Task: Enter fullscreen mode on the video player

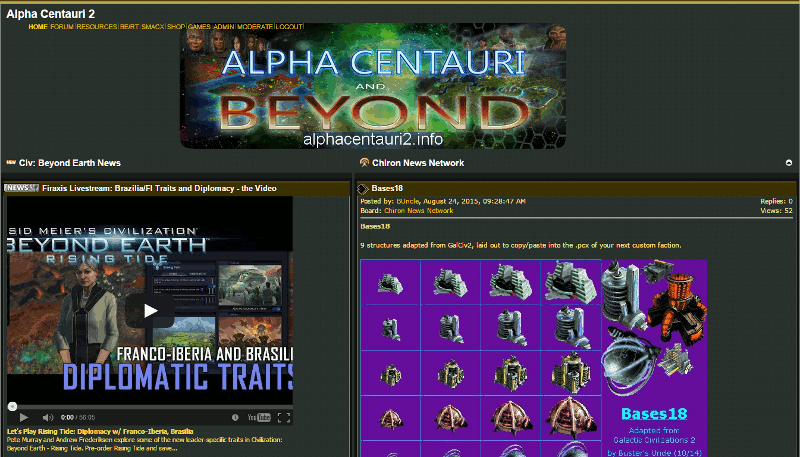Action: (284, 417)
